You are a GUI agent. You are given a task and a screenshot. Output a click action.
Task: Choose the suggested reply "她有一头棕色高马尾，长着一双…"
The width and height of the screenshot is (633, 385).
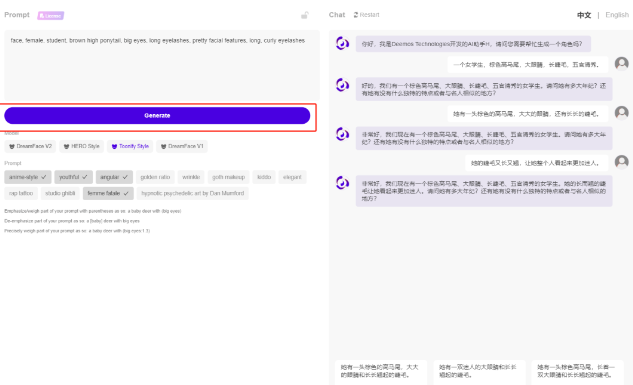578,371
